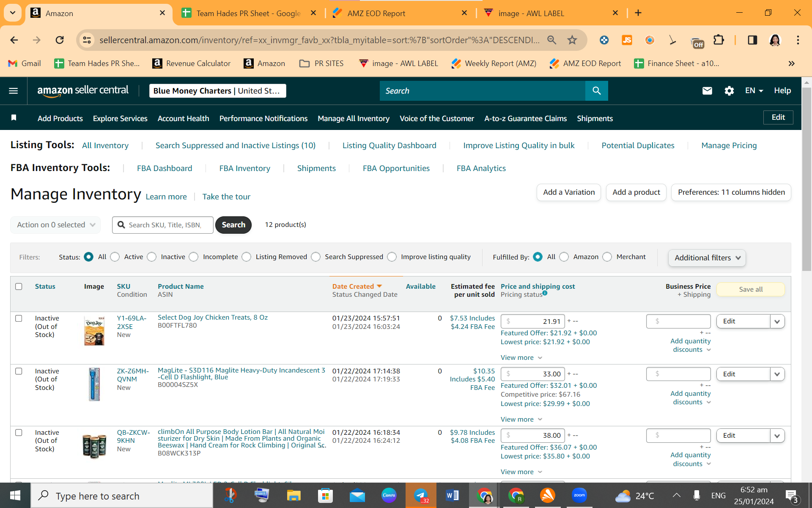Choose the Active status filter

click(x=115, y=257)
